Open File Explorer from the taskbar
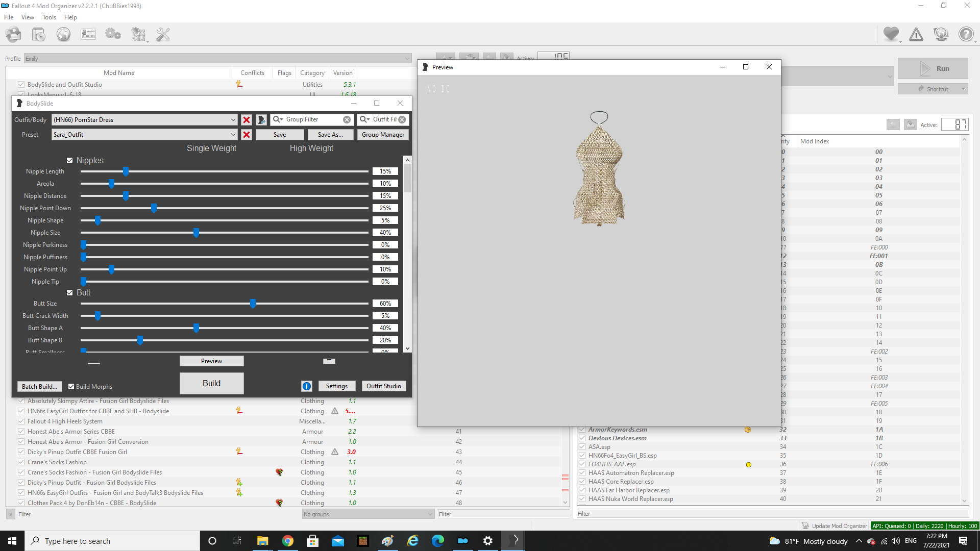 click(x=263, y=541)
